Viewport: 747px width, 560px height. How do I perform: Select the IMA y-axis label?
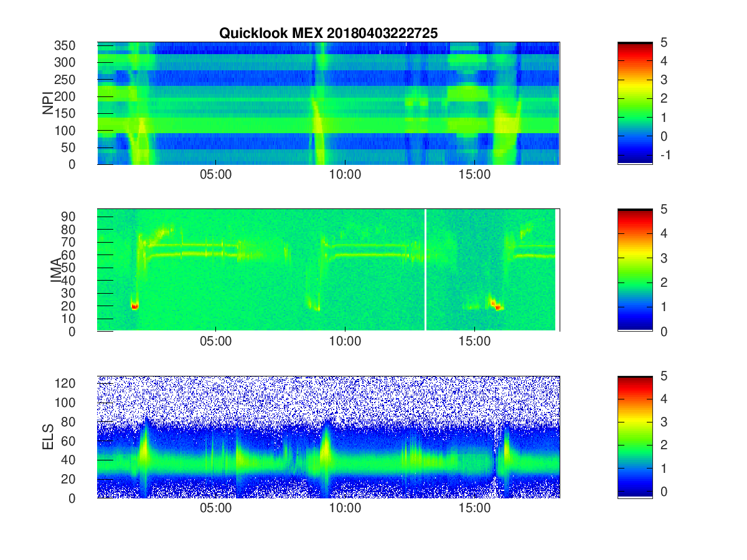(57, 271)
